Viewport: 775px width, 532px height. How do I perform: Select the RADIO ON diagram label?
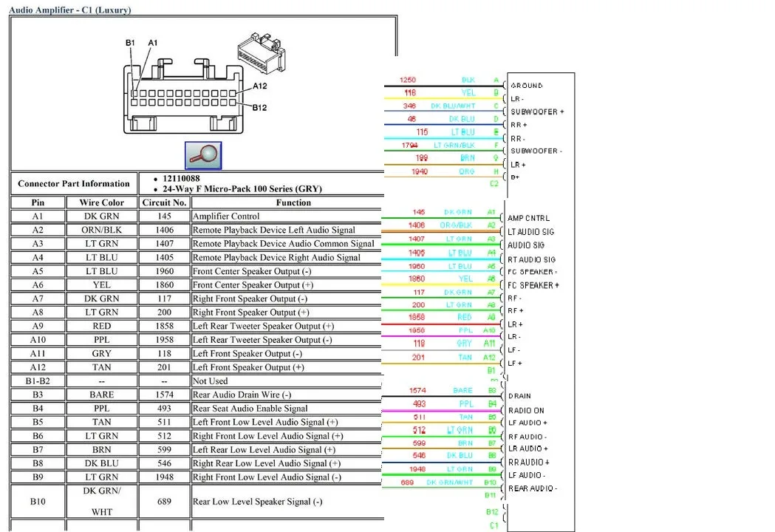click(526, 410)
